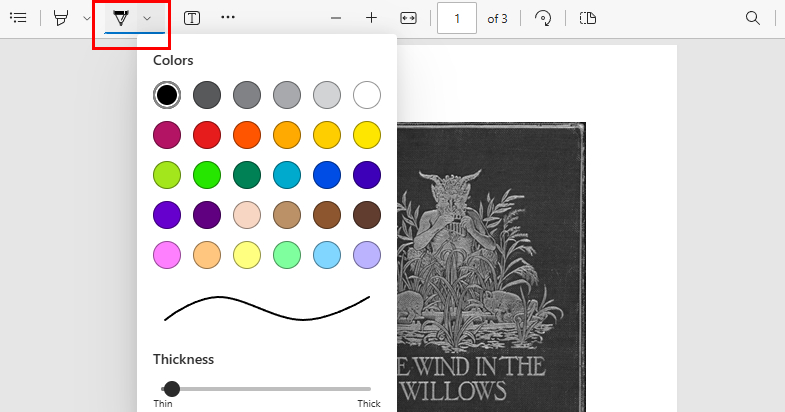Select the Draw pen tool
This screenshot has width=785, height=412.
121,18
